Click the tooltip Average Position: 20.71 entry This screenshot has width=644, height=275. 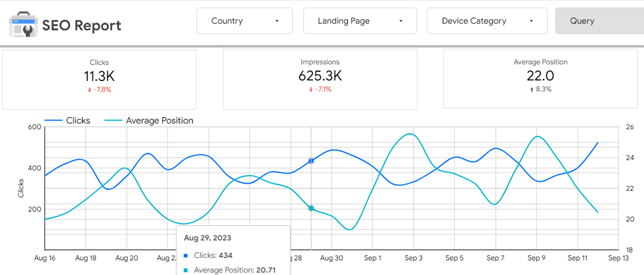230,270
